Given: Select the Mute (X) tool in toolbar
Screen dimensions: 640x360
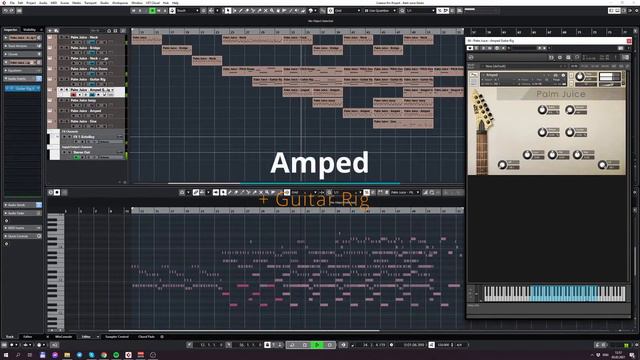Looking at the screenshot, I should pos(265,11).
